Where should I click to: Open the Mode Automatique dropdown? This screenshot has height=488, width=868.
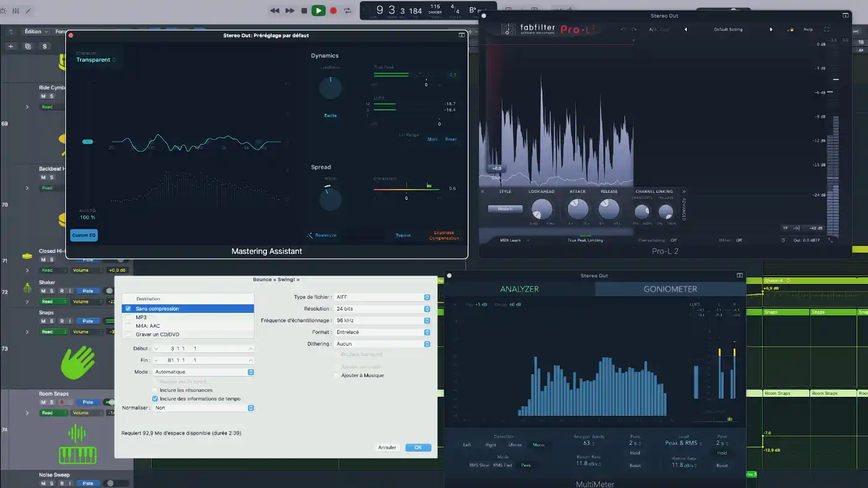pos(203,372)
